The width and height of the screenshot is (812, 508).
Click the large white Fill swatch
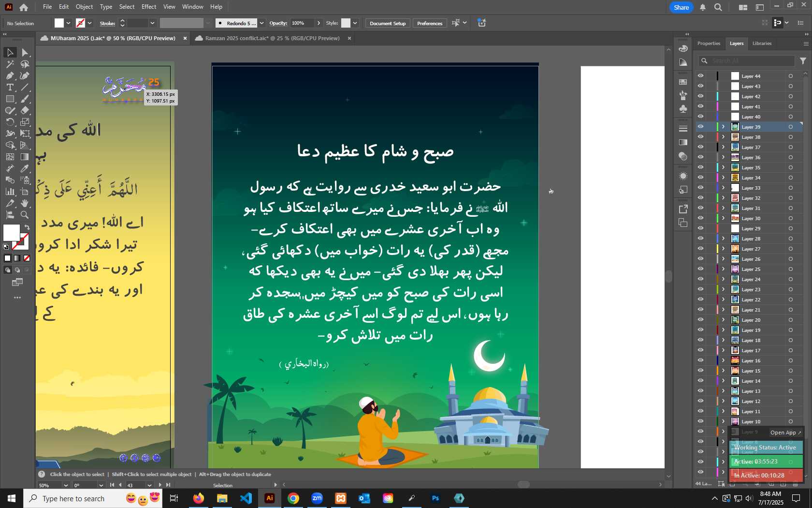pos(12,232)
